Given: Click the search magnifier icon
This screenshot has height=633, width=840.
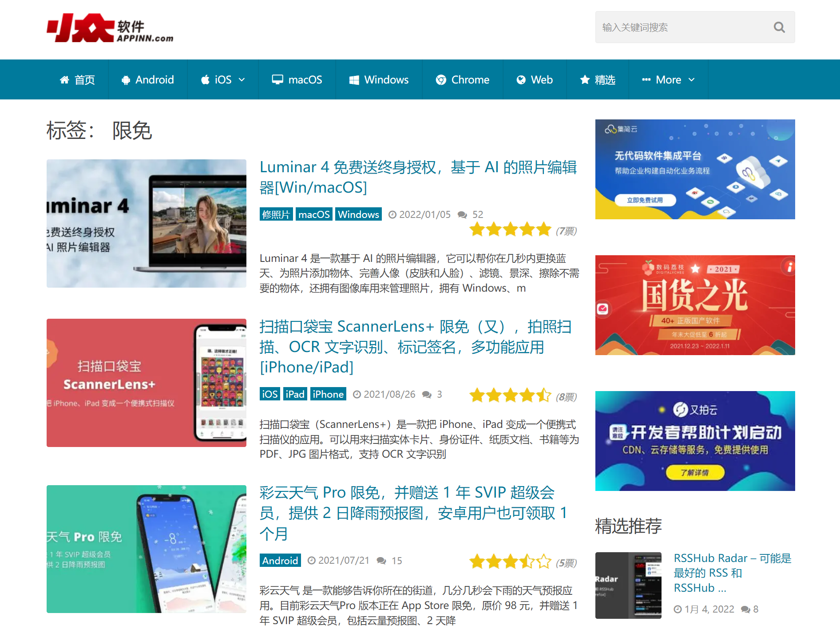Looking at the screenshot, I should tap(779, 27).
